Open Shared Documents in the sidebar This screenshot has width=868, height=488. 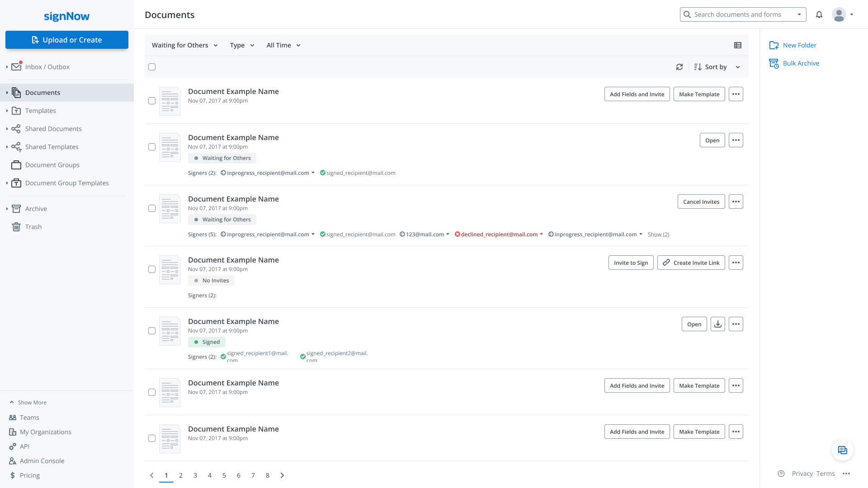tap(53, 129)
